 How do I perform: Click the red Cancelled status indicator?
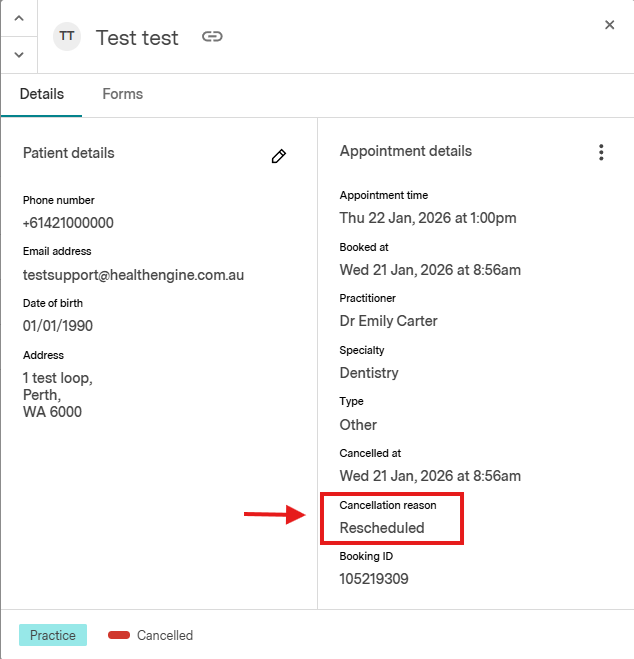(119, 635)
